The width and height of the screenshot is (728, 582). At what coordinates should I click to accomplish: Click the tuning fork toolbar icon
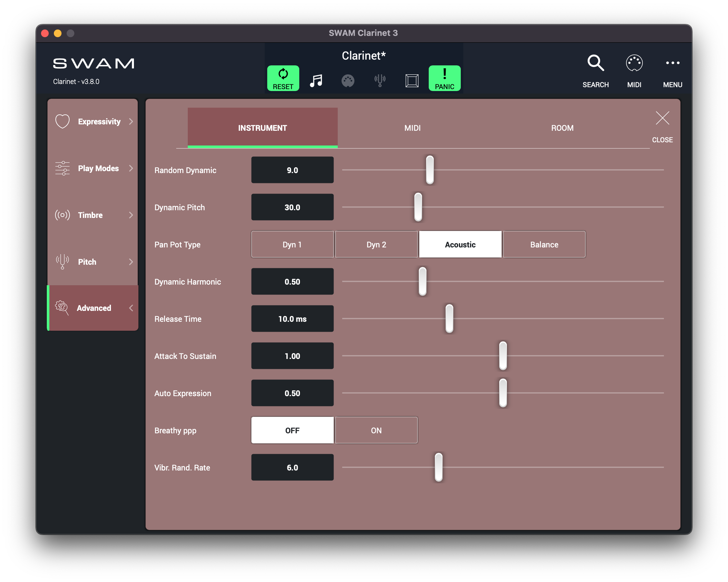pyautogui.click(x=380, y=81)
